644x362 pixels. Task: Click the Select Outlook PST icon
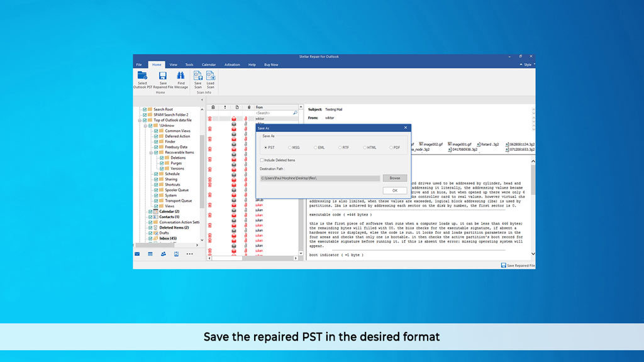(x=142, y=76)
